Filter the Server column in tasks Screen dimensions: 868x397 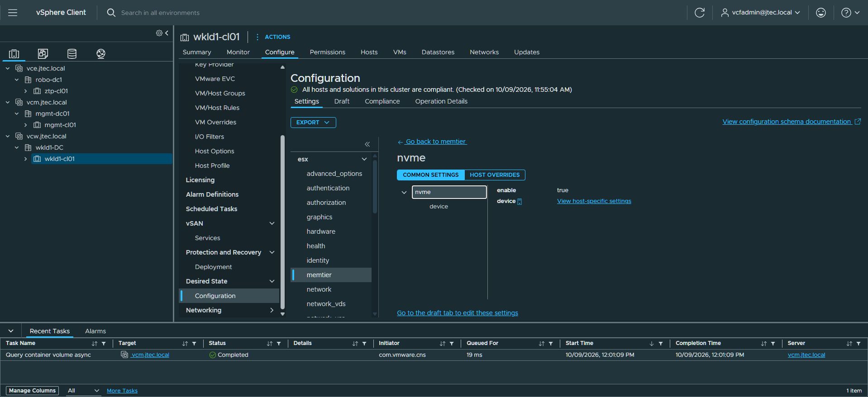click(858, 344)
